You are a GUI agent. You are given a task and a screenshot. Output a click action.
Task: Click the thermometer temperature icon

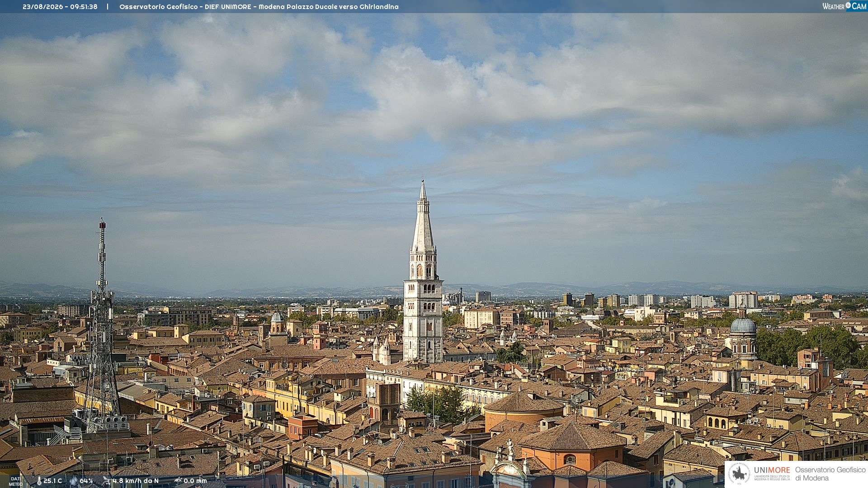coord(39,481)
